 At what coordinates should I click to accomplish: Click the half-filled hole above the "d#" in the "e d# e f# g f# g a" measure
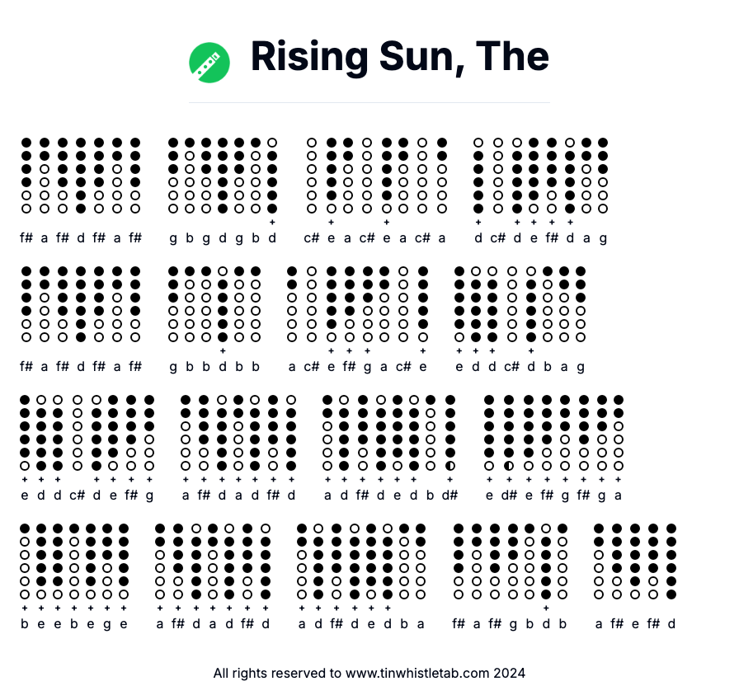(509, 466)
